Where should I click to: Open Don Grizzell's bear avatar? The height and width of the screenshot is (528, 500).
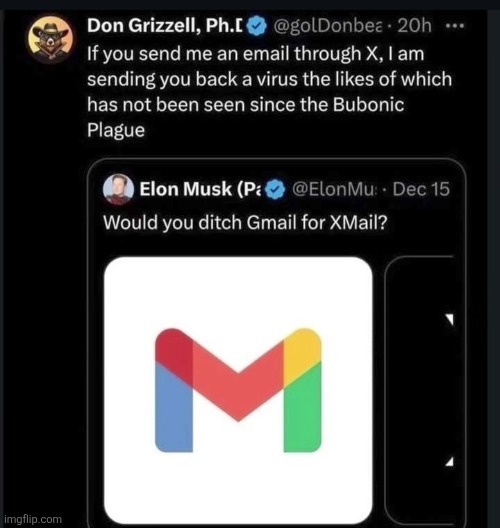tap(51, 40)
